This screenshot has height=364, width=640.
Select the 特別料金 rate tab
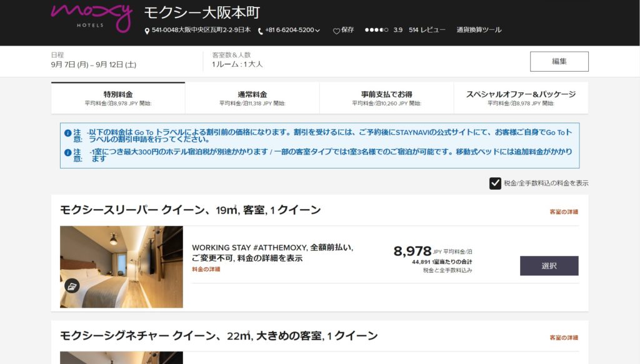118,98
